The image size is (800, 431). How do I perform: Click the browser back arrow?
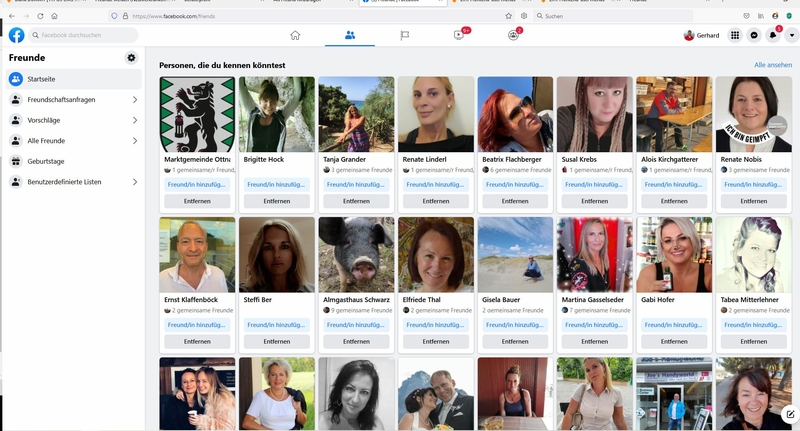click(x=12, y=16)
